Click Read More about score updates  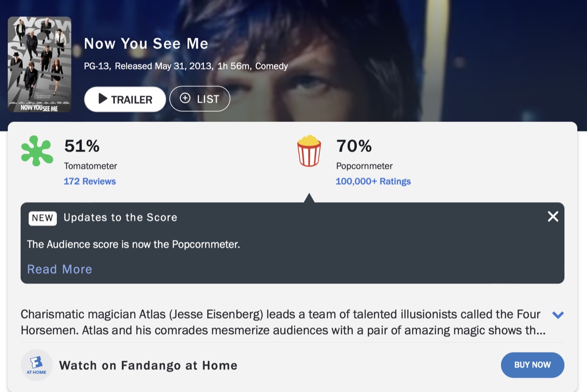tap(60, 269)
